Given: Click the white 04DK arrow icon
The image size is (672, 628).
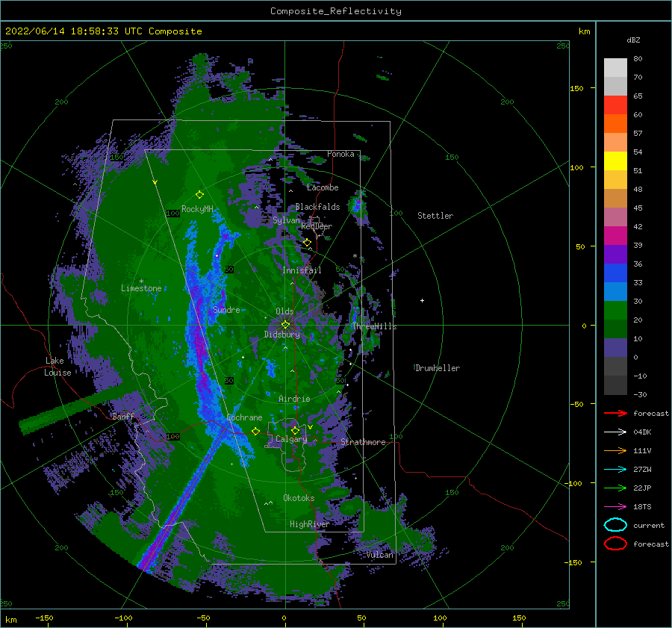Looking at the screenshot, I should click(615, 432).
